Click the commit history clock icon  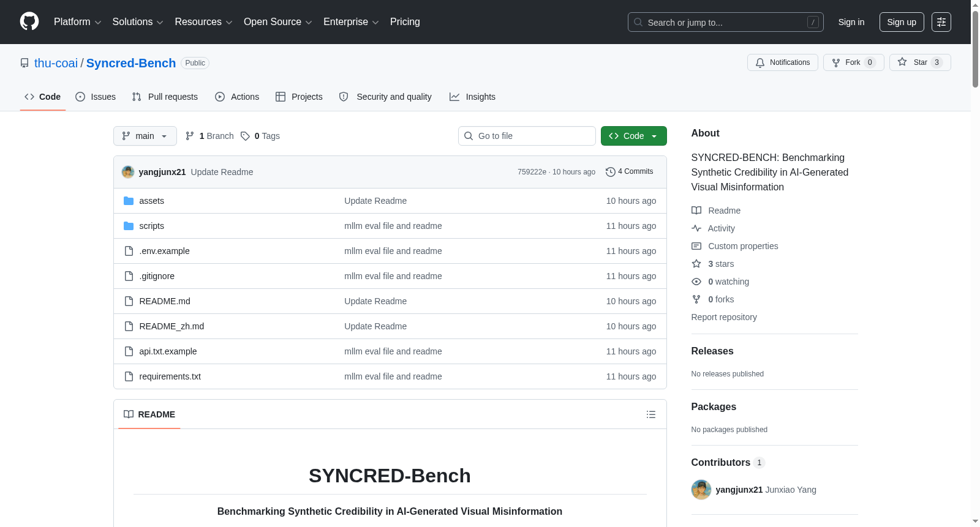click(611, 172)
